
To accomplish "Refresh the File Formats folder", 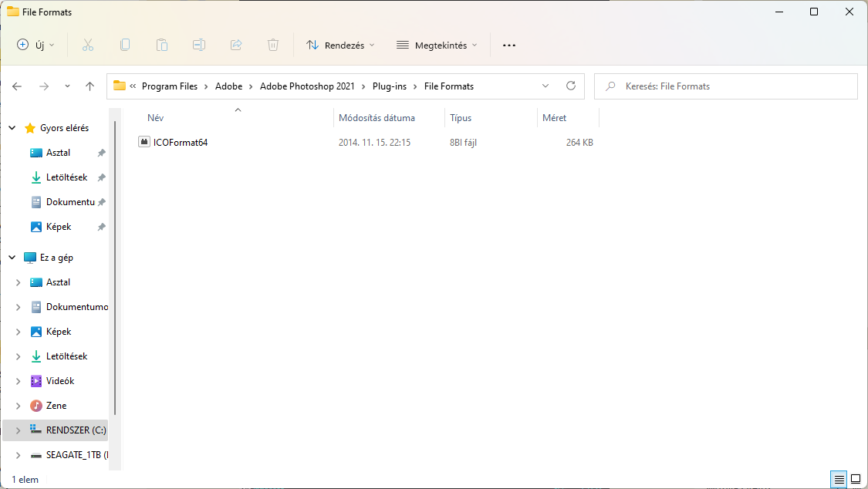I will (571, 86).
